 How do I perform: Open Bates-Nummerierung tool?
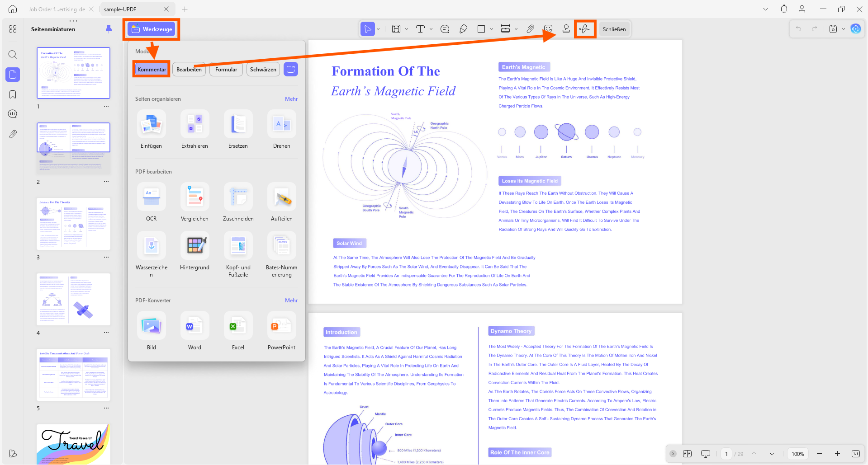[x=281, y=254]
